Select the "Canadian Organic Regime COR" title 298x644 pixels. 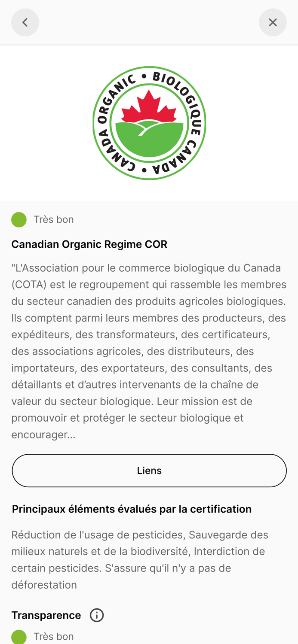(x=89, y=244)
